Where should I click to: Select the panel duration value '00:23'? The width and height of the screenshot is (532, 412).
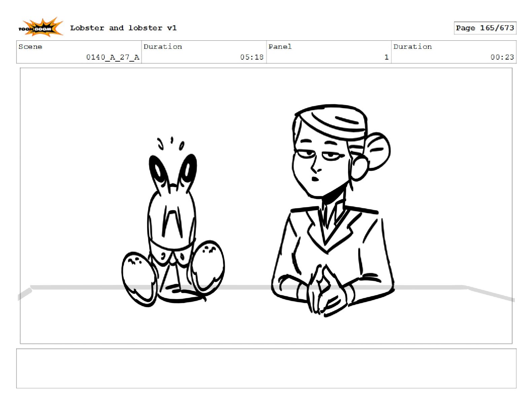pyautogui.click(x=502, y=57)
